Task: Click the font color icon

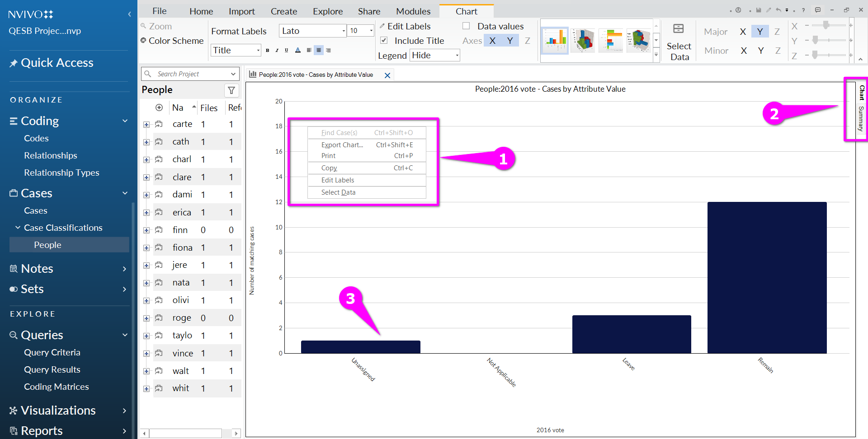Action: coord(297,50)
